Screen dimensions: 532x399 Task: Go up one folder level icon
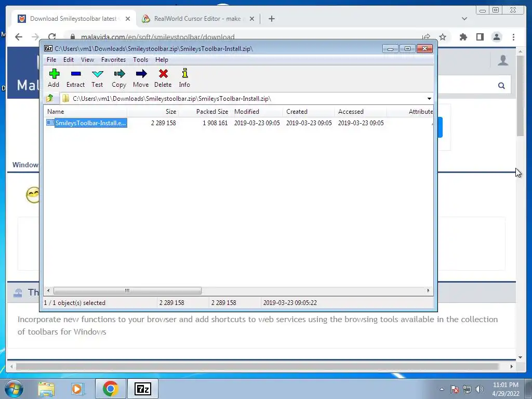(x=50, y=98)
